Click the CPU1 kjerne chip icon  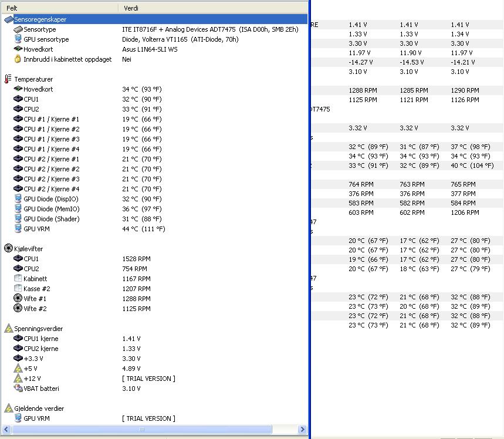click(18, 338)
